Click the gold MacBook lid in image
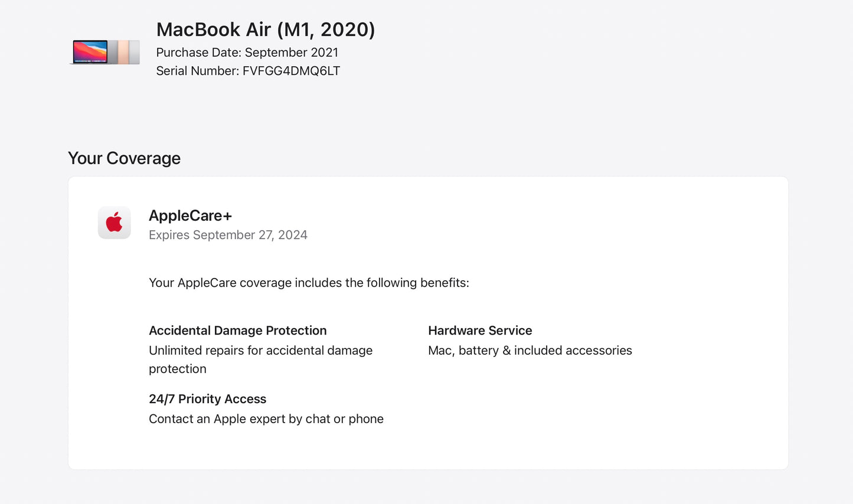 coord(123,52)
